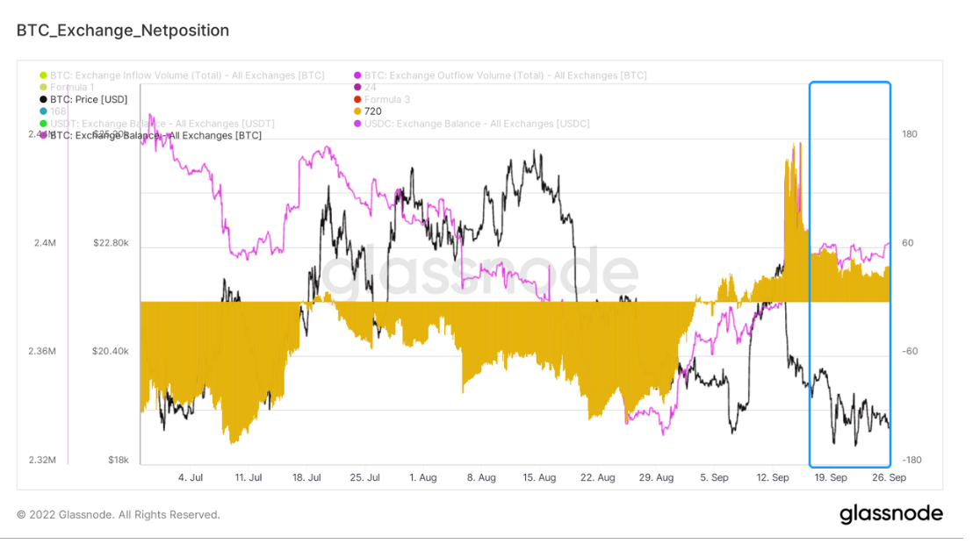The image size is (980, 551).
Task: Click the orange 720 color dot
Action: [358, 111]
